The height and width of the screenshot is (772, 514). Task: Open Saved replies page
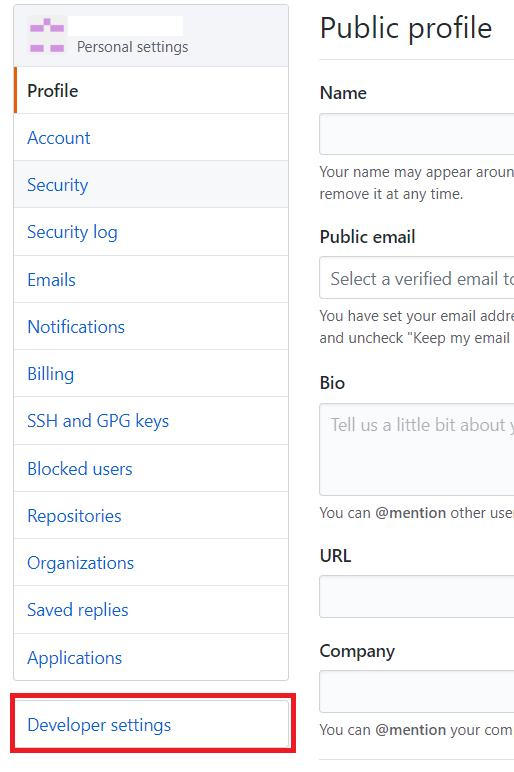point(151,610)
